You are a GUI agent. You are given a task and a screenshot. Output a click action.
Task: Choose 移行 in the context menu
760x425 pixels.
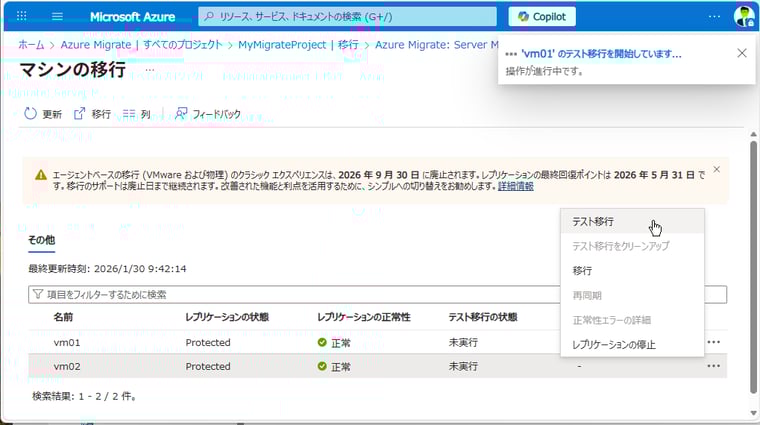point(632,271)
